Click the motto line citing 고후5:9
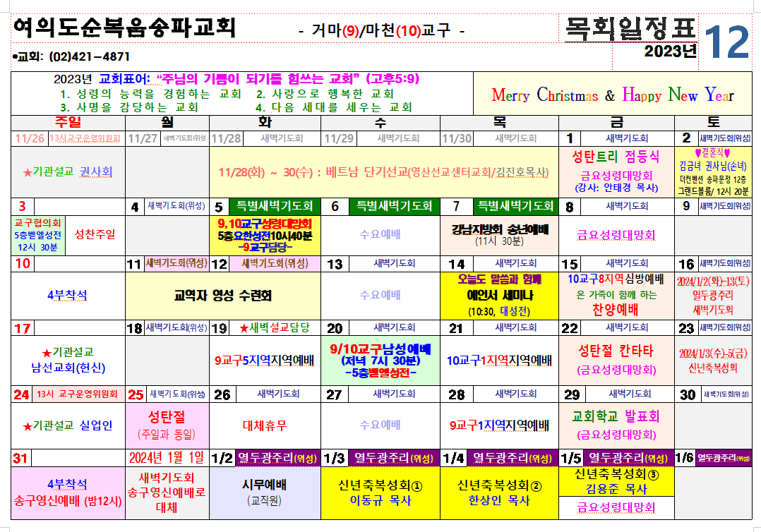The height and width of the screenshot is (532, 761). point(236,78)
